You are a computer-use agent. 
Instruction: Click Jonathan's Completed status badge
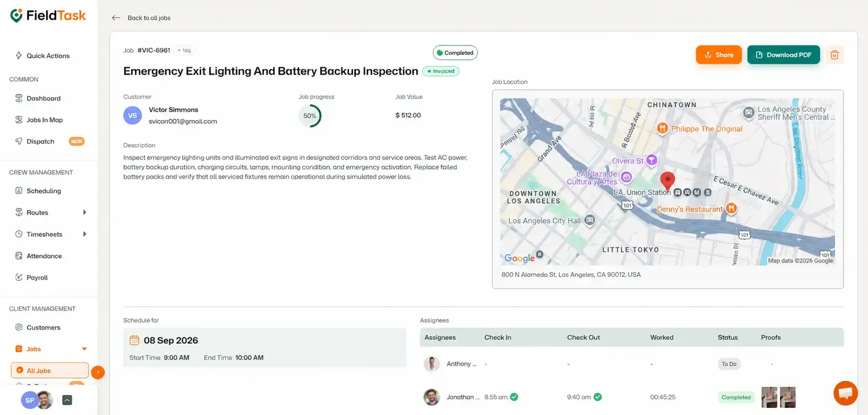(x=736, y=397)
